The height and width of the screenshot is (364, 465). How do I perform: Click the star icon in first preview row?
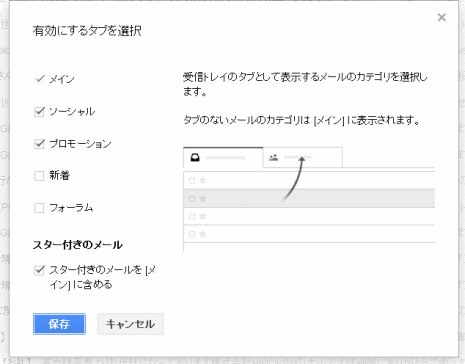203,180
